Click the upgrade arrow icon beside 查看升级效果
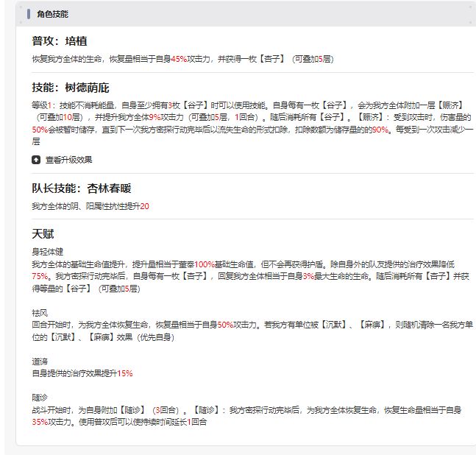Viewport: 476px width, 455px height. (x=36, y=160)
